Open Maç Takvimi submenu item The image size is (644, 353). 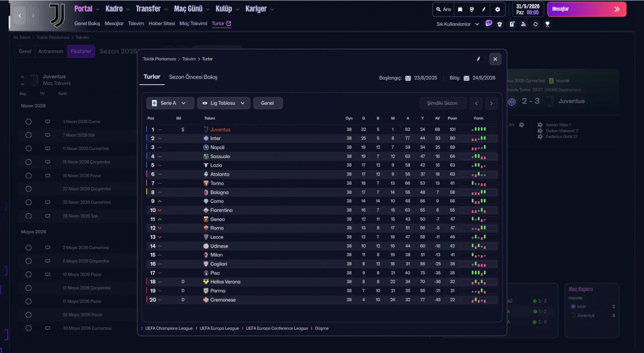[x=193, y=24]
